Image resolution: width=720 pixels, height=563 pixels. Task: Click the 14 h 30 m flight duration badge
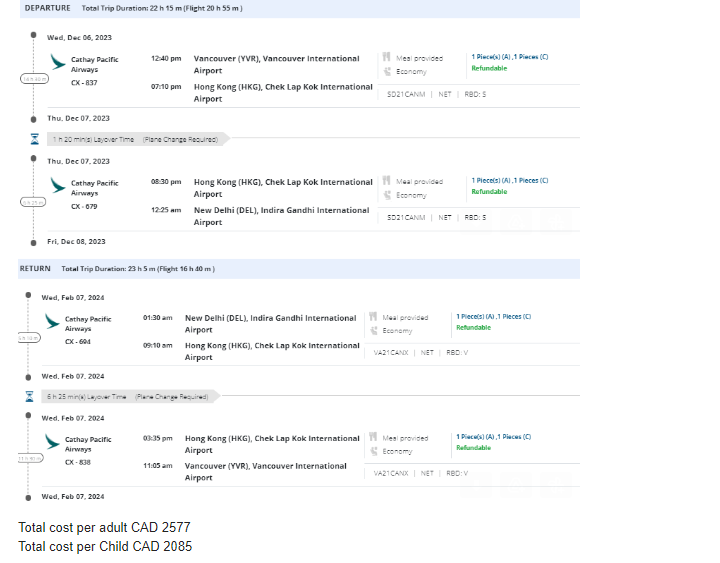pos(34,78)
